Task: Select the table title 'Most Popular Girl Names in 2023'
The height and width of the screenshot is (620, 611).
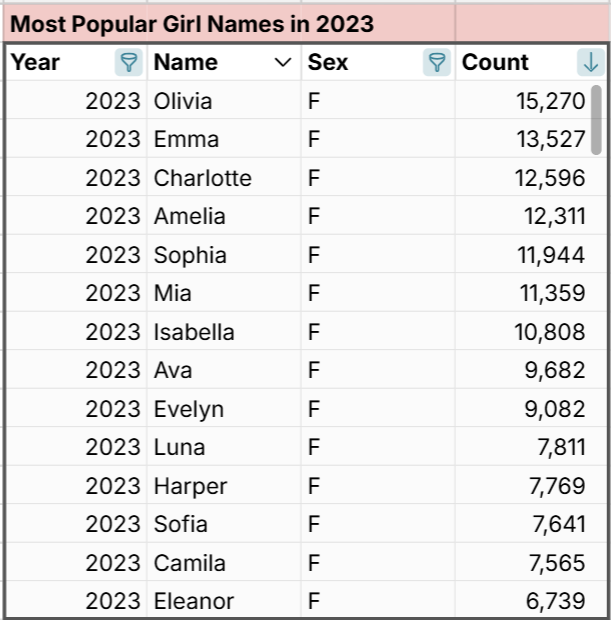Action: pos(192,24)
